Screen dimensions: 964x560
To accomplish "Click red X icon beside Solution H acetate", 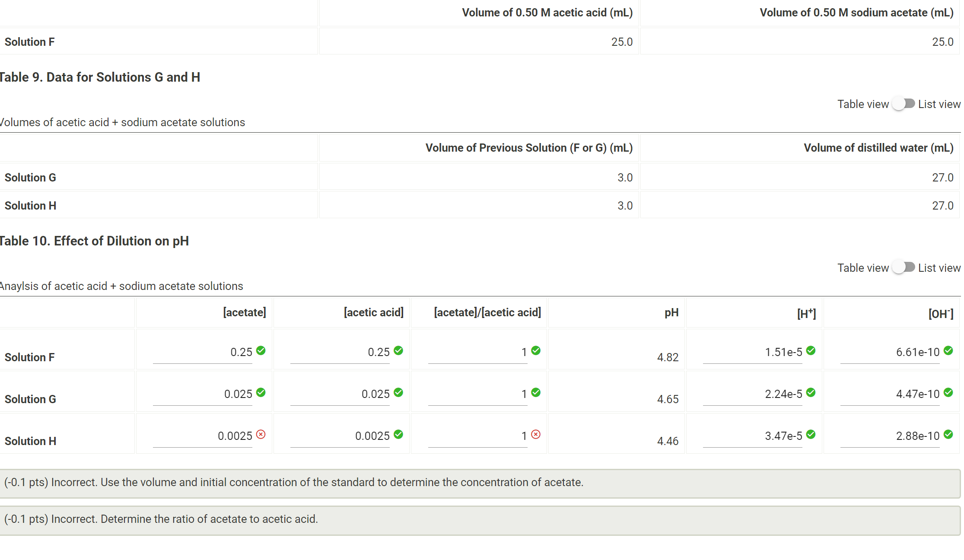I will 261,434.
